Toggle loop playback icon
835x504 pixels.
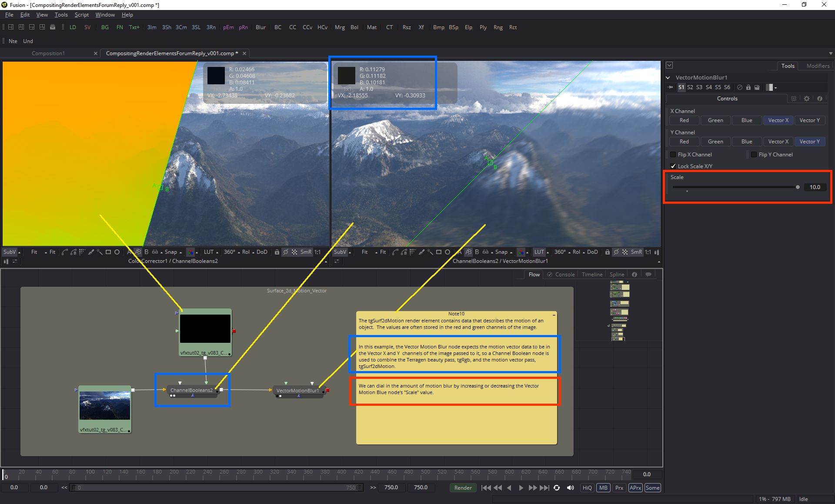(557, 488)
